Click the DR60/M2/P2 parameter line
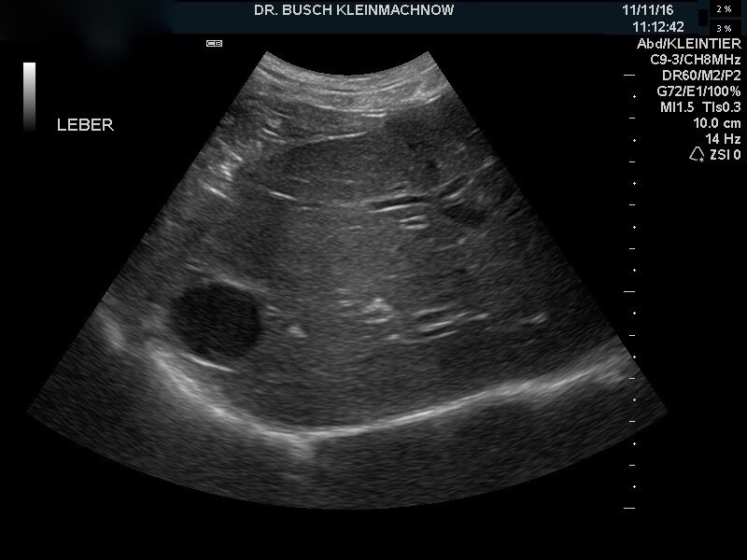This screenshot has height=560, width=747. click(702, 75)
